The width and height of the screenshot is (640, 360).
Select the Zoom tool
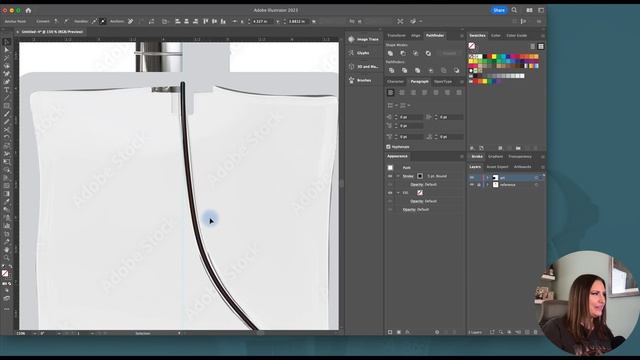7,258
